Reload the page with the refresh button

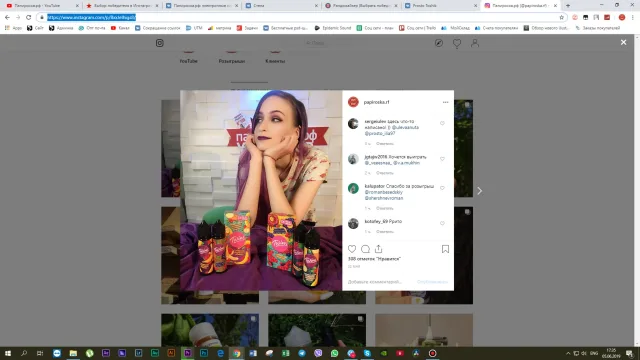tap(29, 17)
